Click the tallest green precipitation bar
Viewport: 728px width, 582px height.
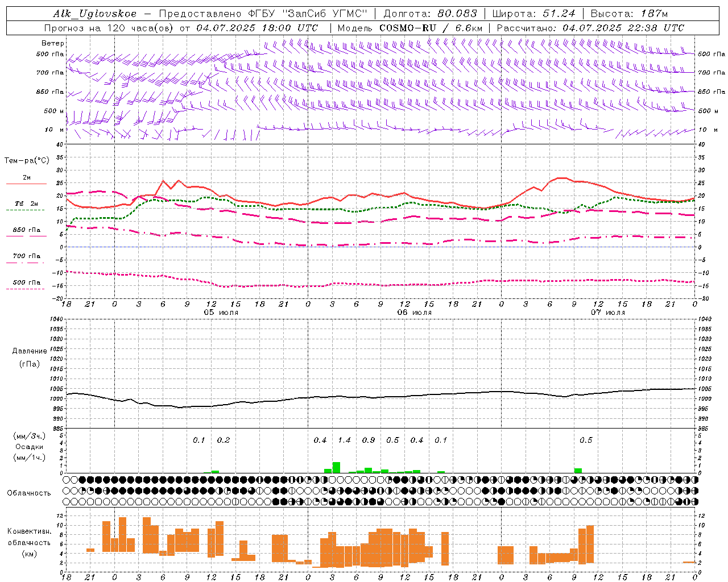tap(336, 468)
